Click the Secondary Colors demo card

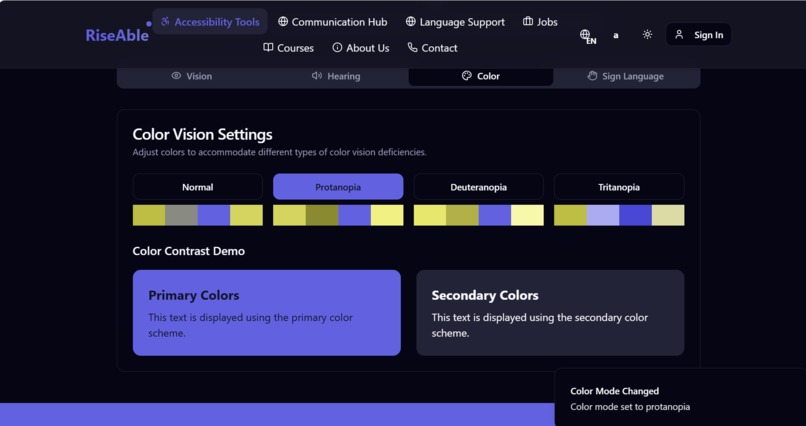(550, 313)
